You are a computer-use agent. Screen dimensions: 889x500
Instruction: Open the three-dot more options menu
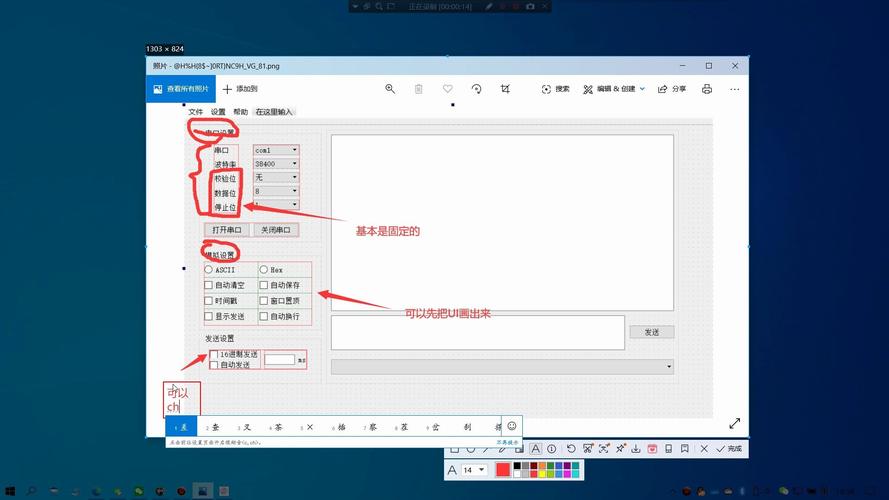click(735, 89)
